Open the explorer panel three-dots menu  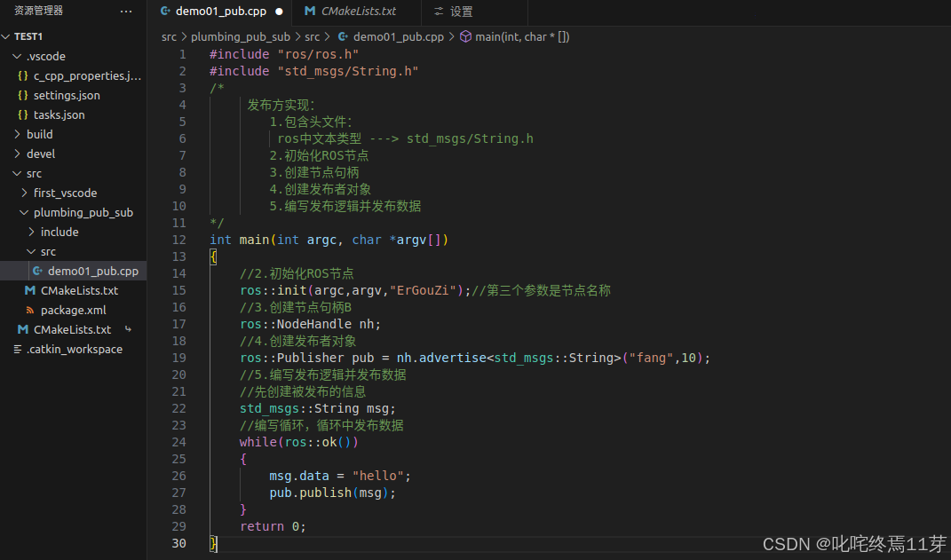pos(126,11)
